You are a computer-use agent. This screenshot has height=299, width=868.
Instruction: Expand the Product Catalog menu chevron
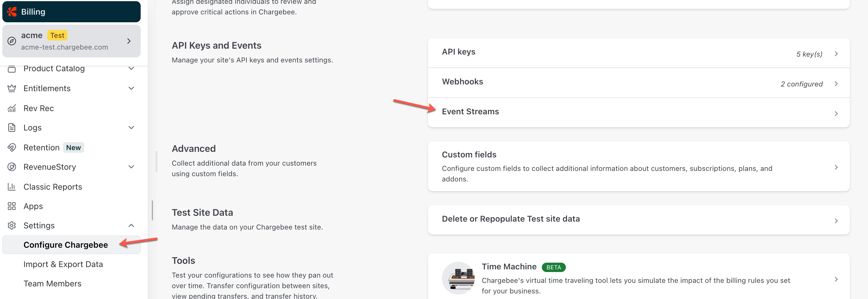coord(131,68)
